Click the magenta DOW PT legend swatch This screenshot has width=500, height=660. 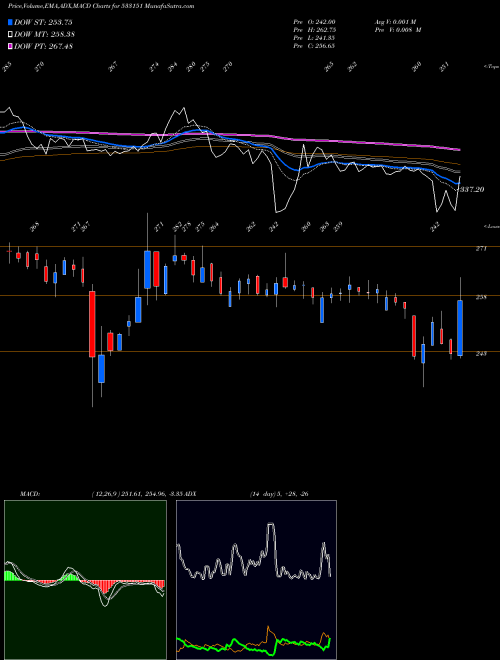point(11,46)
